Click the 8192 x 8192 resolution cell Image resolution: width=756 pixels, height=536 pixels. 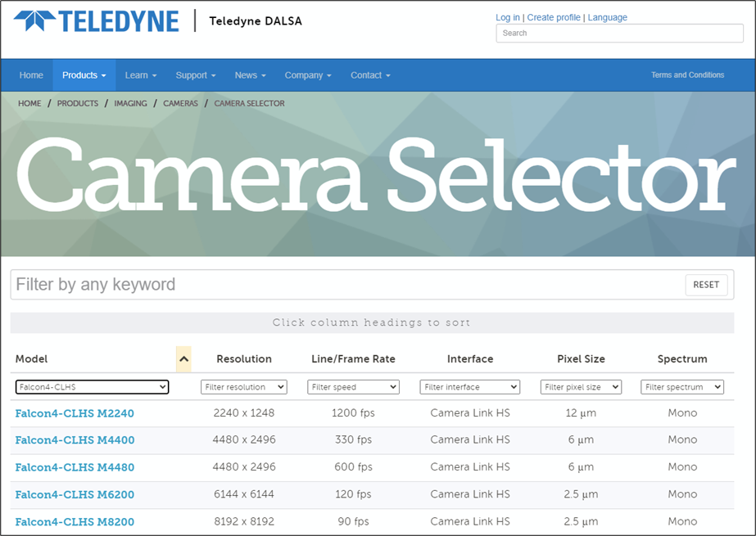pos(244,521)
